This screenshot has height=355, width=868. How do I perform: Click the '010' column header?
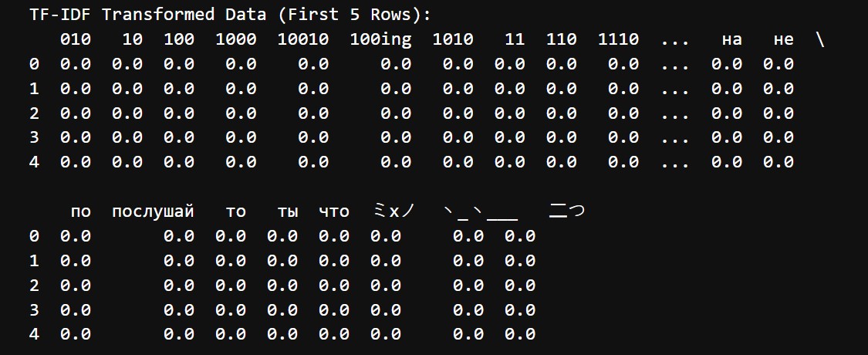pyautogui.click(x=76, y=39)
